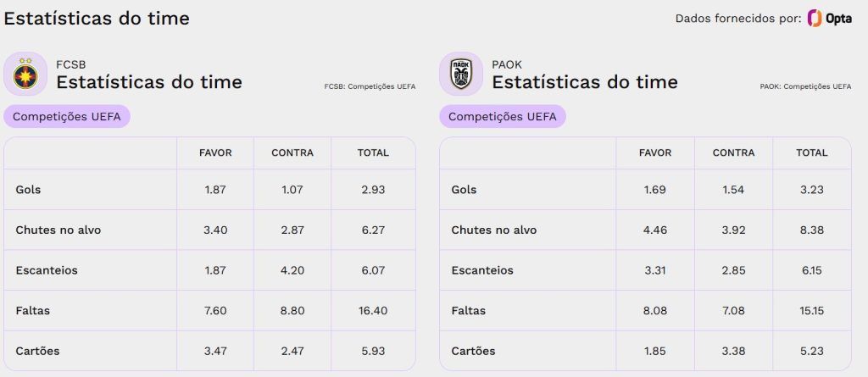The width and height of the screenshot is (868, 377).
Task: Select Cartões row in PAOK table
Action: 645,351
